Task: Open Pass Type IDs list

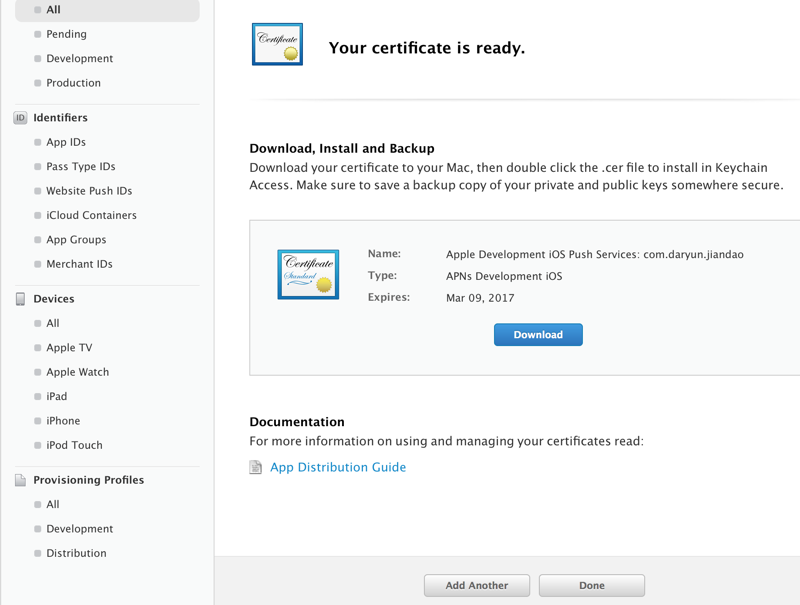Action: click(81, 167)
